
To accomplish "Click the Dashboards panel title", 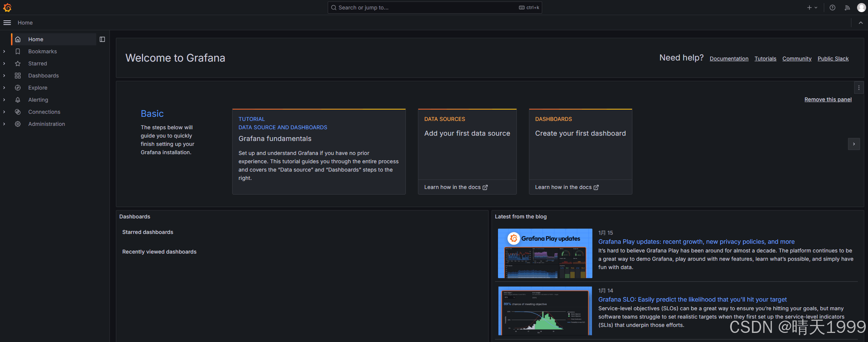I will click(134, 217).
